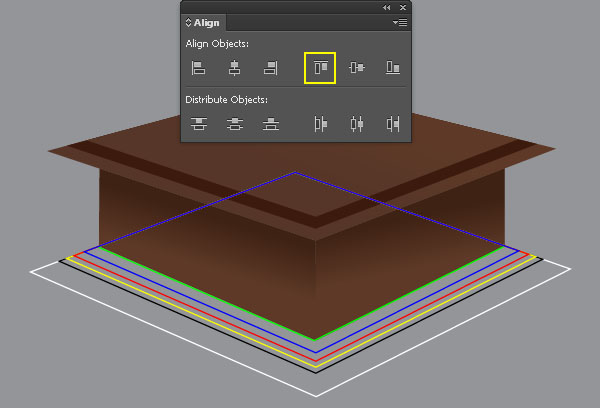The image size is (600, 408).
Task: Click the Align Objects label
Action: pyautogui.click(x=217, y=44)
